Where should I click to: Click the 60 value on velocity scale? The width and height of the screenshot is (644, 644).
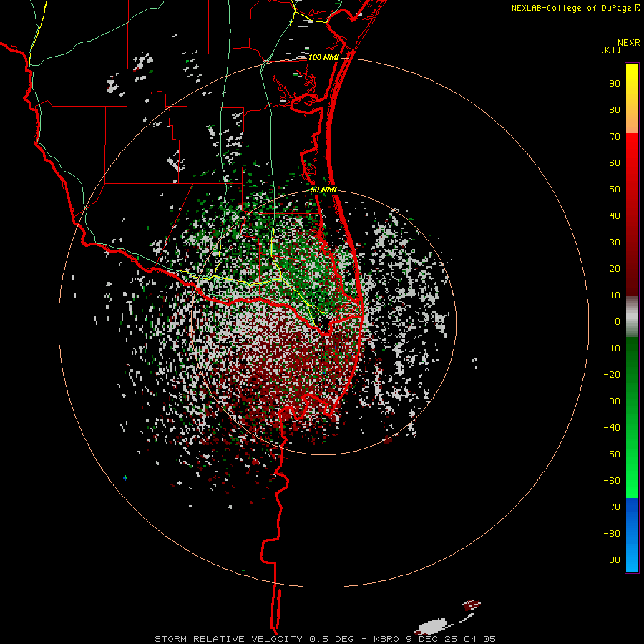point(615,163)
